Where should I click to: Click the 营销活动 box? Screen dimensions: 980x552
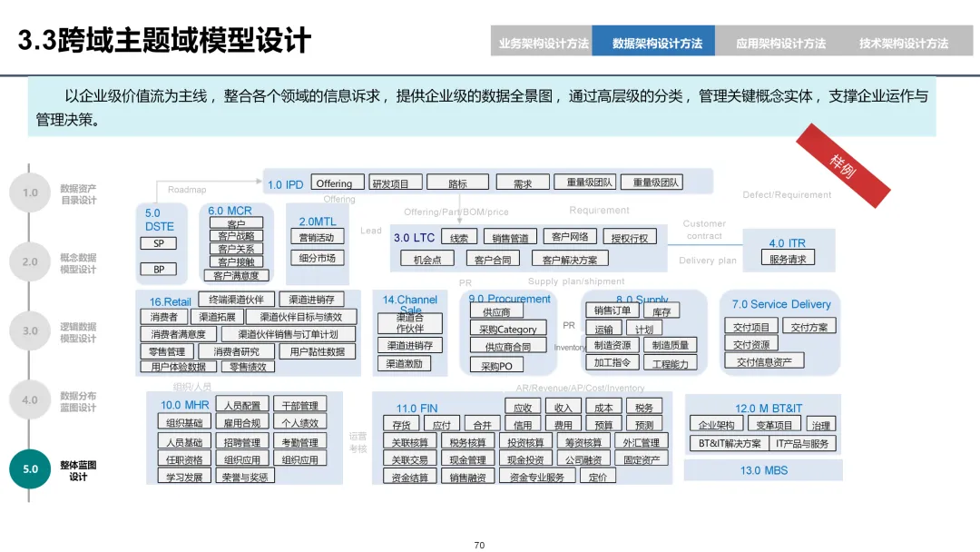click(317, 238)
